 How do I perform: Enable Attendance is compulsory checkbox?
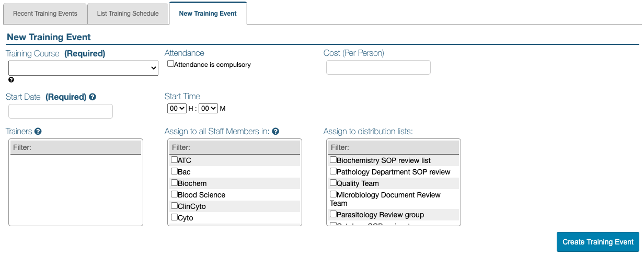(x=170, y=64)
